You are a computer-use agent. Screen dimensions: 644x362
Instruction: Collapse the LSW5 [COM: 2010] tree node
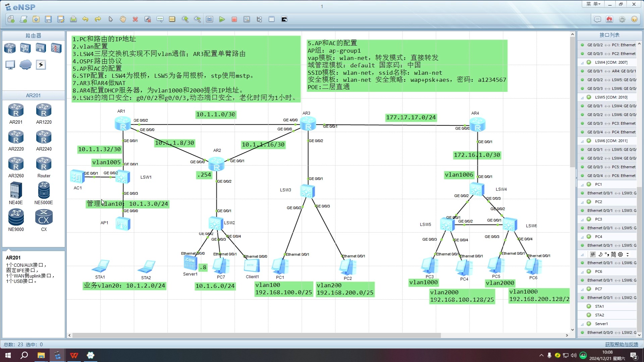pos(582,97)
